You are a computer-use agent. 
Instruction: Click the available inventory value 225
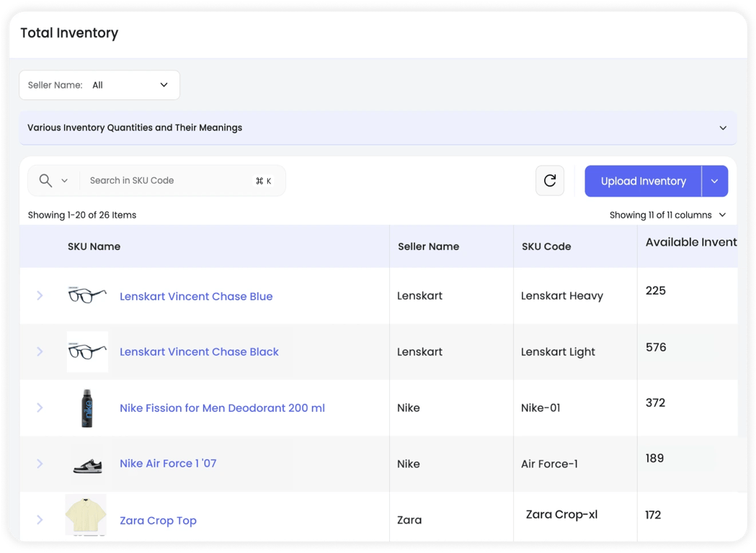[656, 290]
